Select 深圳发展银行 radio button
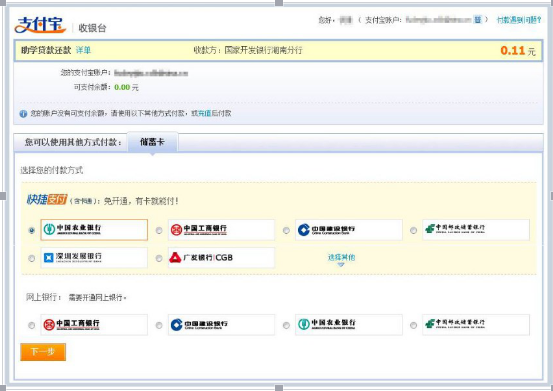553x391 pixels. click(x=32, y=258)
